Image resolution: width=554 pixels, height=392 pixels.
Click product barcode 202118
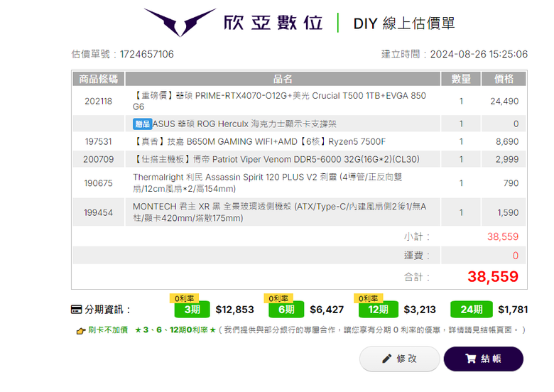pos(98,102)
